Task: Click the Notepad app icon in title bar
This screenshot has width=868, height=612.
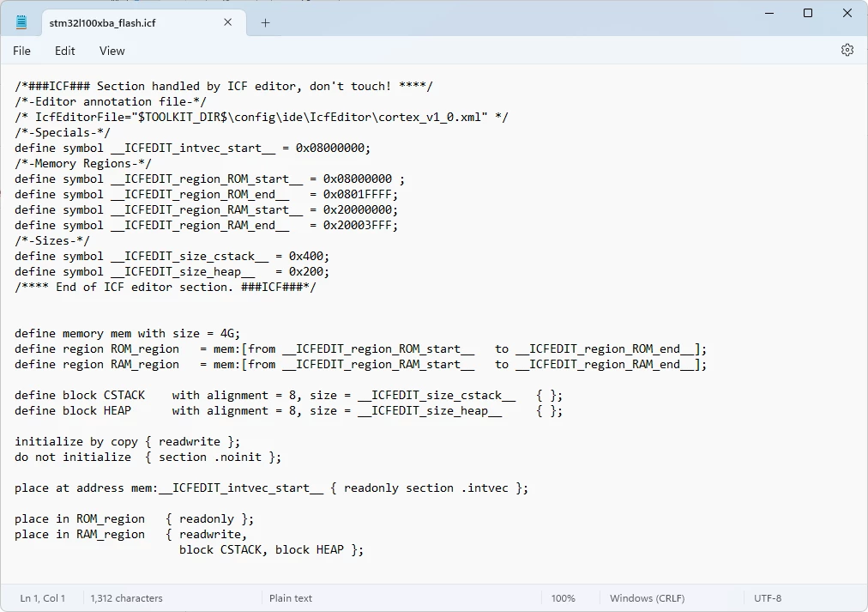Action: tap(21, 22)
